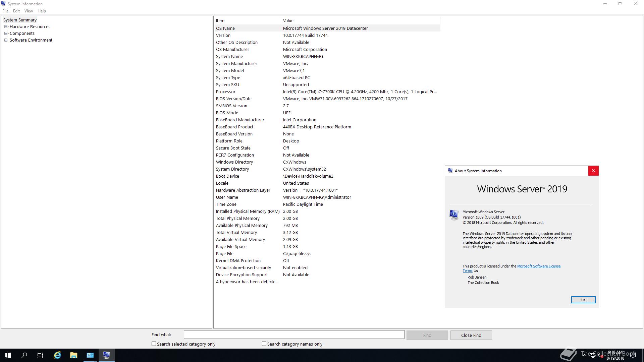The width and height of the screenshot is (644, 362).
Task: Select Software Environment tree label
Action: [31, 40]
